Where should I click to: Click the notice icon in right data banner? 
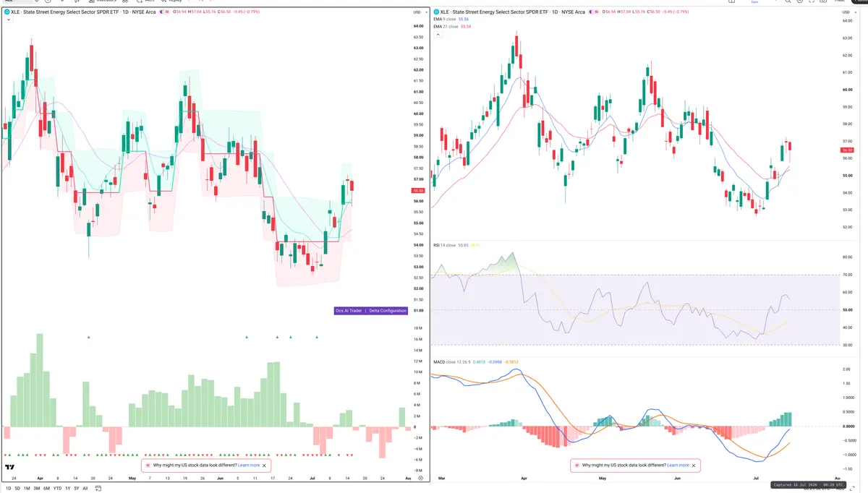(x=577, y=466)
